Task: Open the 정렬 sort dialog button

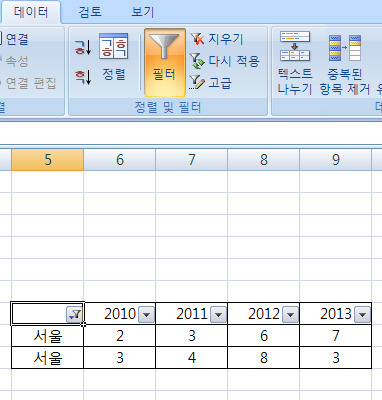Action: point(114,57)
